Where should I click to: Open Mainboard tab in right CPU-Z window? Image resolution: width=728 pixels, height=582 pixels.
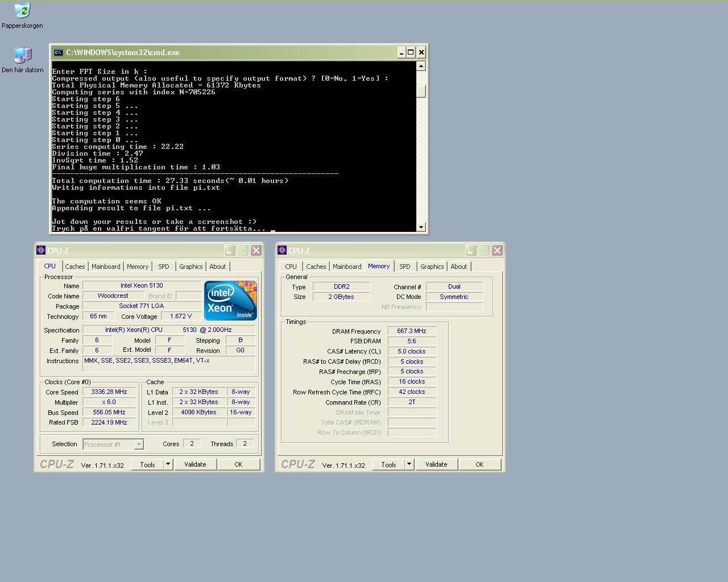coord(347,267)
